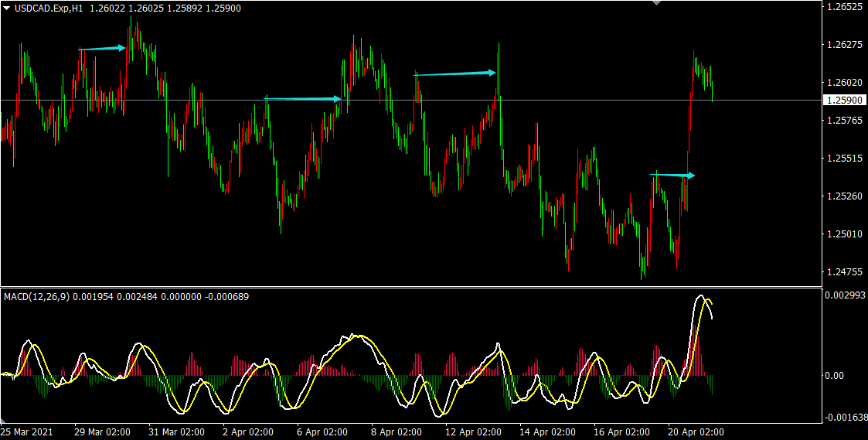The width and height of the screenshot is (868, 440).
Task: Select the cyan arrow drawn near 29 Mar
Action: pyautogui.click(x=102, y=49)
